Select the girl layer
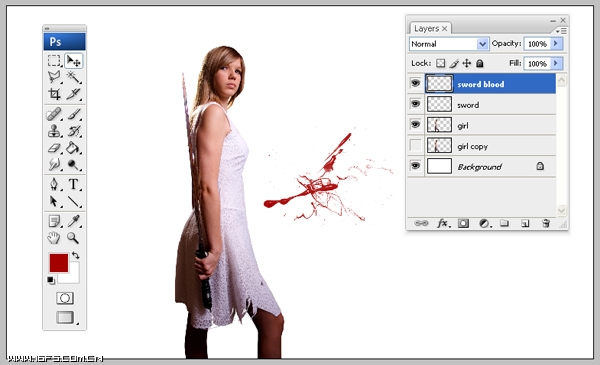Screen dimensions: 600x365 [491, 125]
